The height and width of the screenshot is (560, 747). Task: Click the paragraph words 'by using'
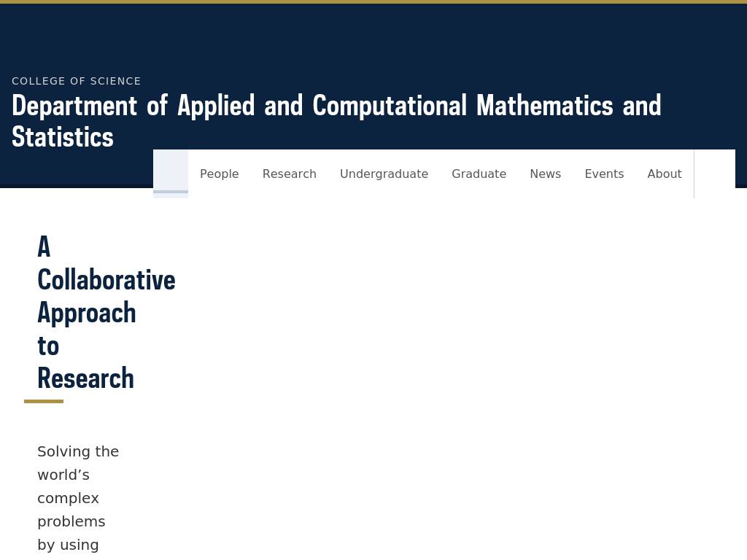click(x=68, y=545)
